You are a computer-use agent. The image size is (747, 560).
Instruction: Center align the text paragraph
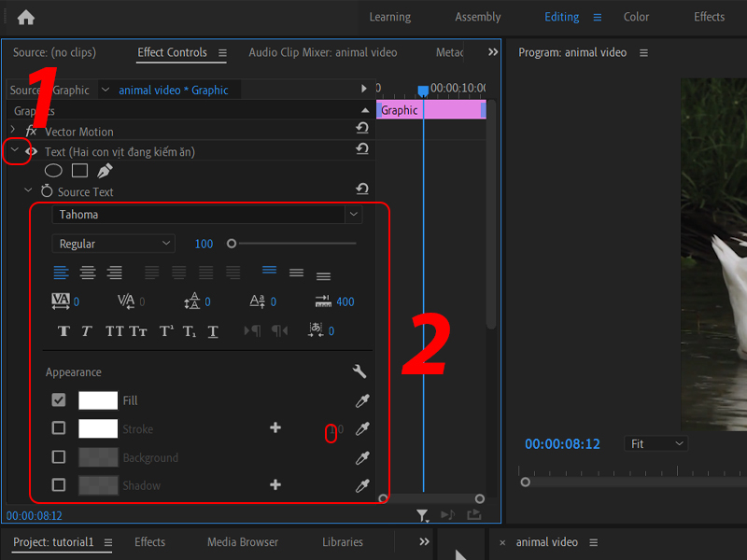89,273
